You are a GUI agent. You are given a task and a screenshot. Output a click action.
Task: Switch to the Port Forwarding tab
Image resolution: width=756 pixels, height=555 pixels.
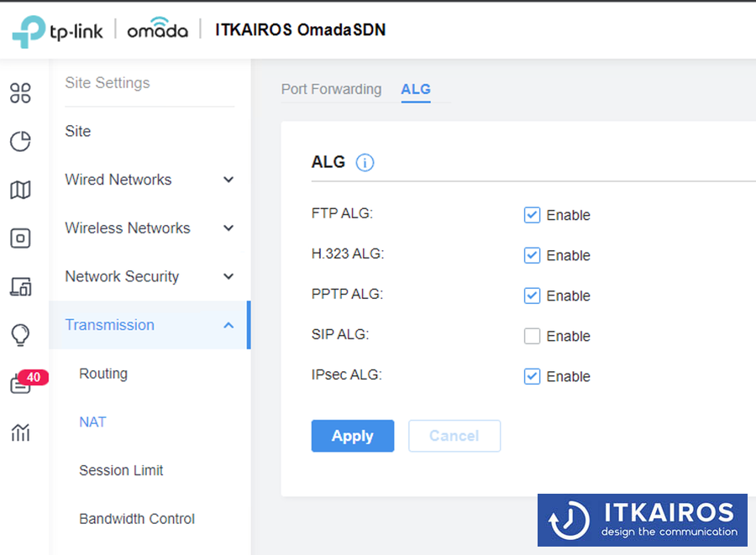tap(331, 89)
